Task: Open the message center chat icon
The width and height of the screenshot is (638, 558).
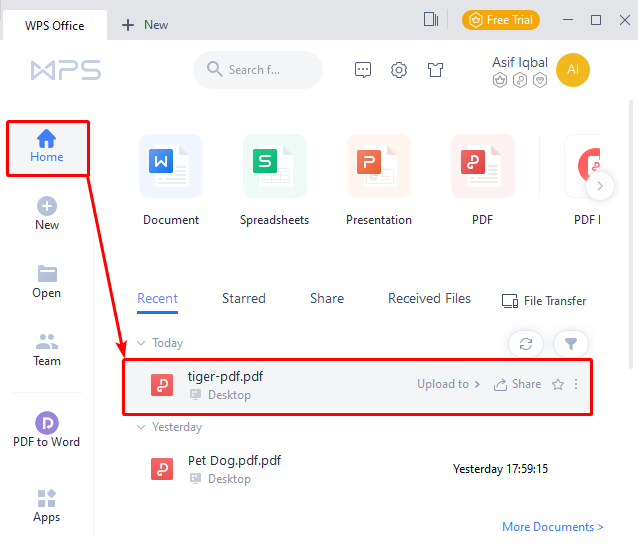Action: click(363, 70)
